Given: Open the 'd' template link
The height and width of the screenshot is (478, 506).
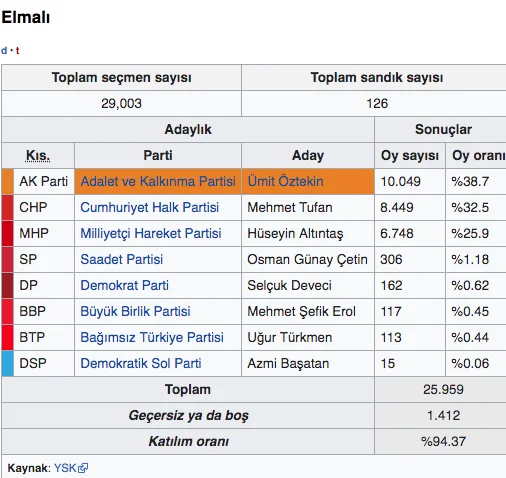Looking at the screenshot, I should (x=4, y=51).
